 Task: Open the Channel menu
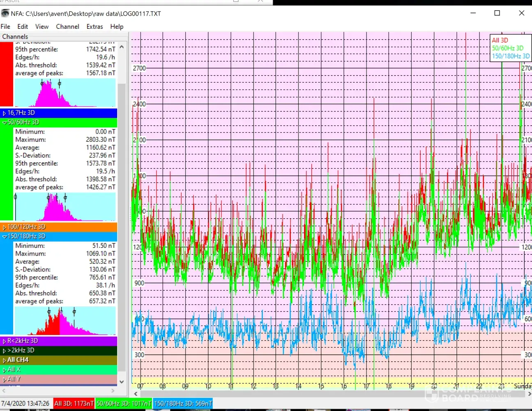[x=67, y=26]
